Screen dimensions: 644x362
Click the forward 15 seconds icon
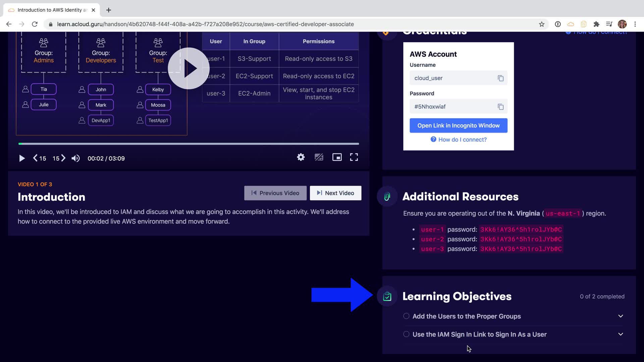tap(59, 158)
